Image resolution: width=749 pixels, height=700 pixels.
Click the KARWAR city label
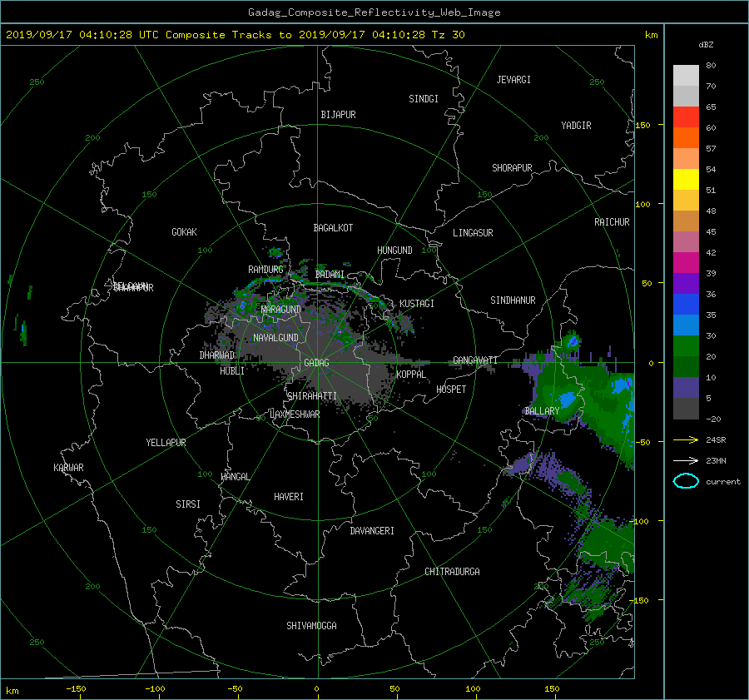point(68,468)
